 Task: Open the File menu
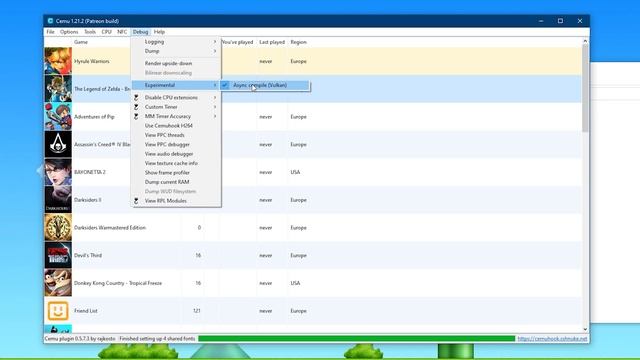pos(50,32)
